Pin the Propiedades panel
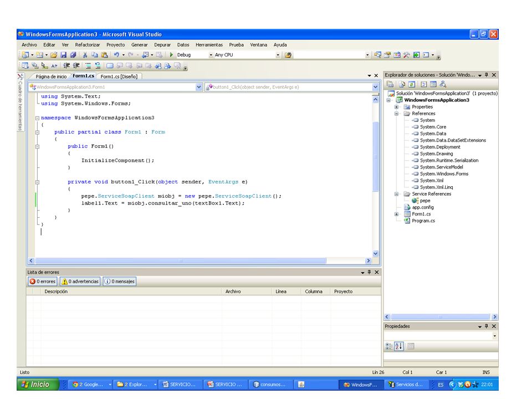 487,326
